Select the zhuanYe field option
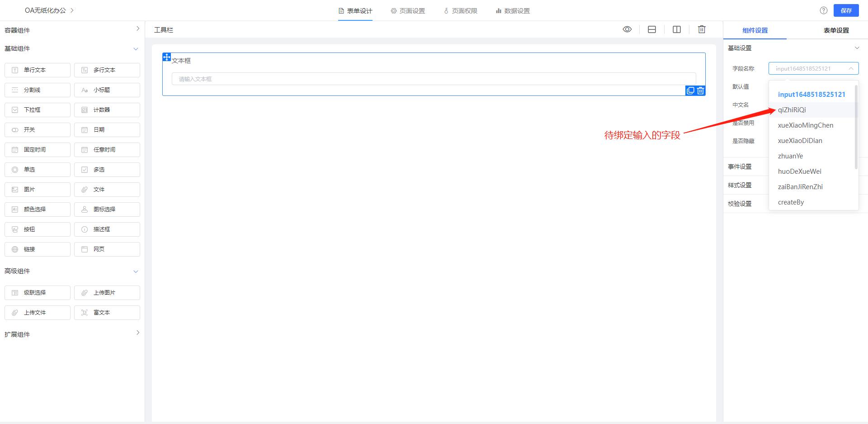 tap(811, 156)
